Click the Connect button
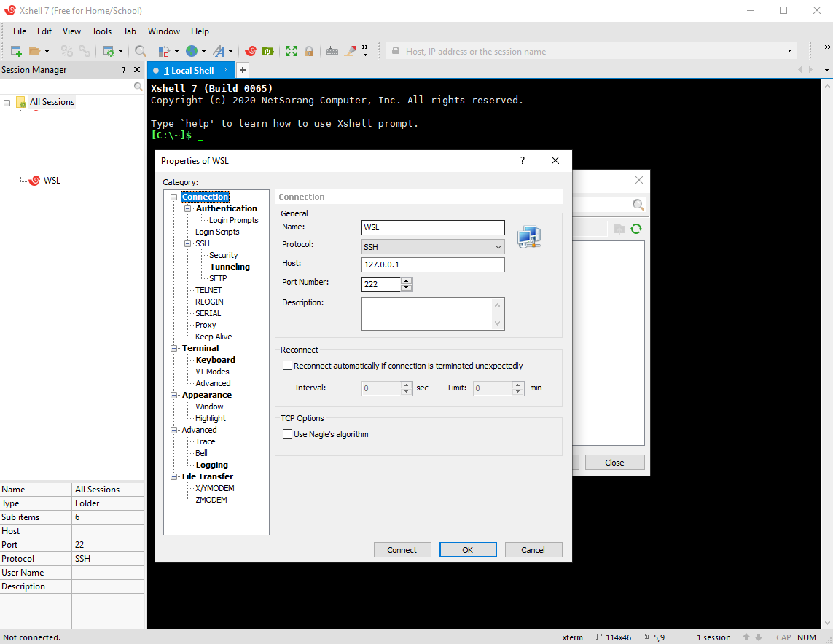833x644 pixels. (402, 550)
